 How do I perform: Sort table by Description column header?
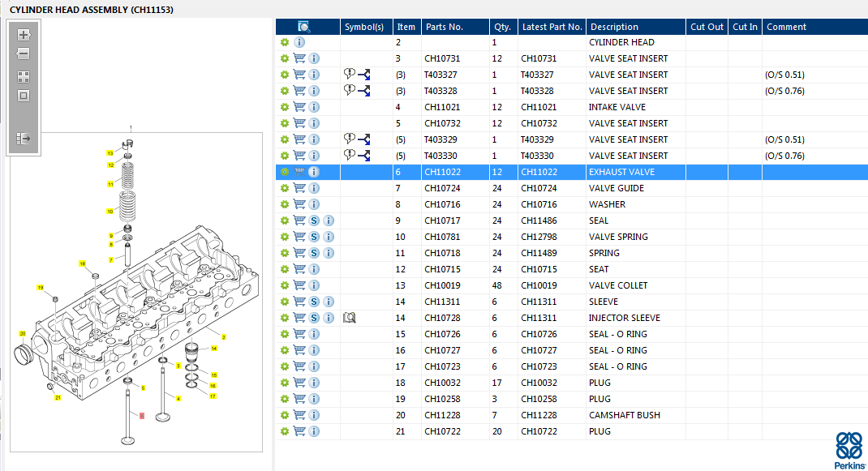614,27
